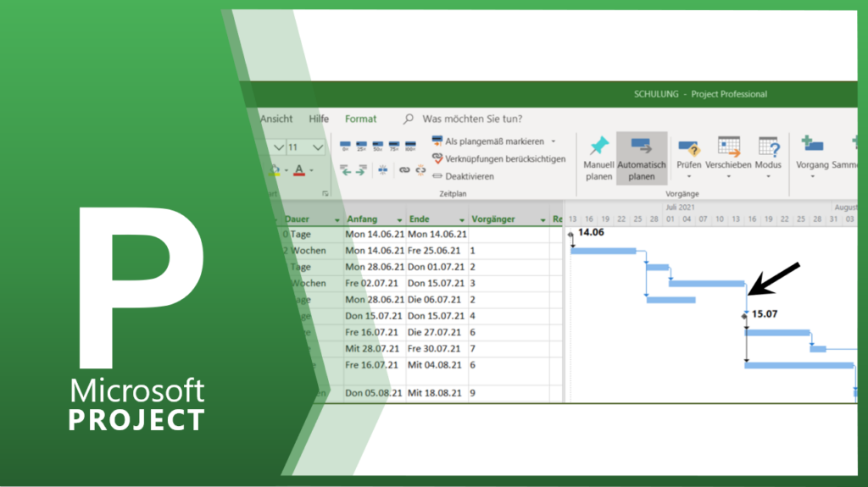
Task: Select the Vorgänger column header
Action: point(493,219)
